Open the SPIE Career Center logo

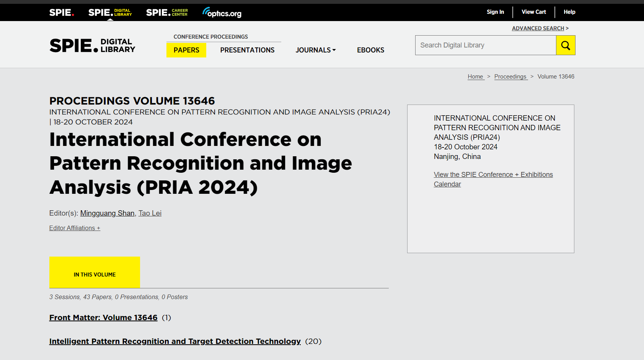[167, 12]
